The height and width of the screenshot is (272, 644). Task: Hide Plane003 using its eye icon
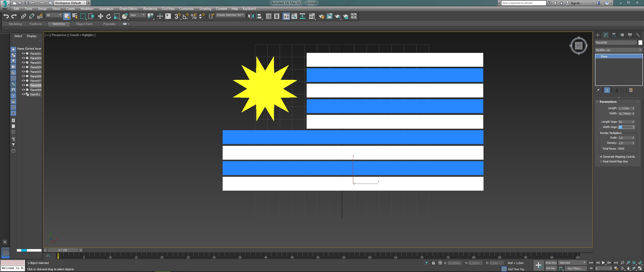[x=23, y=62]
